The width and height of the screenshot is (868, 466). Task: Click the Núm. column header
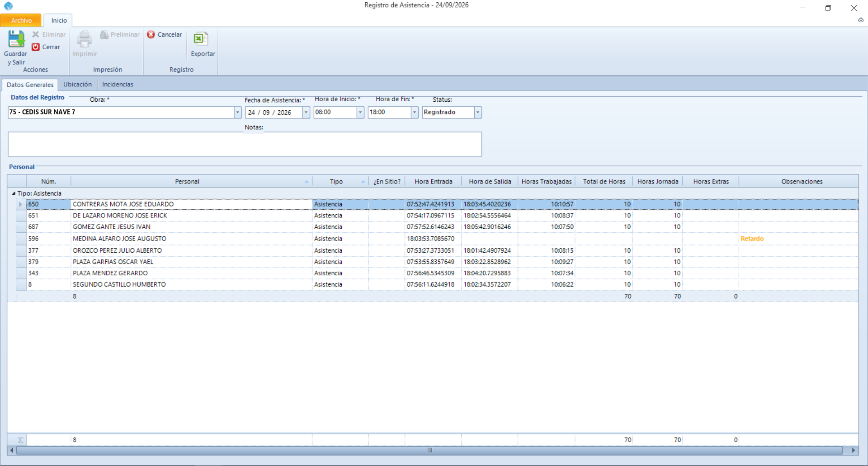(49, 181)
